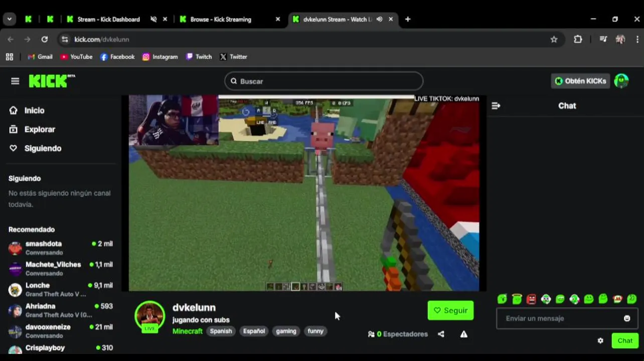Select the funny tag
644x361 pixels.
pyautogui.click(x=315, y=331)
